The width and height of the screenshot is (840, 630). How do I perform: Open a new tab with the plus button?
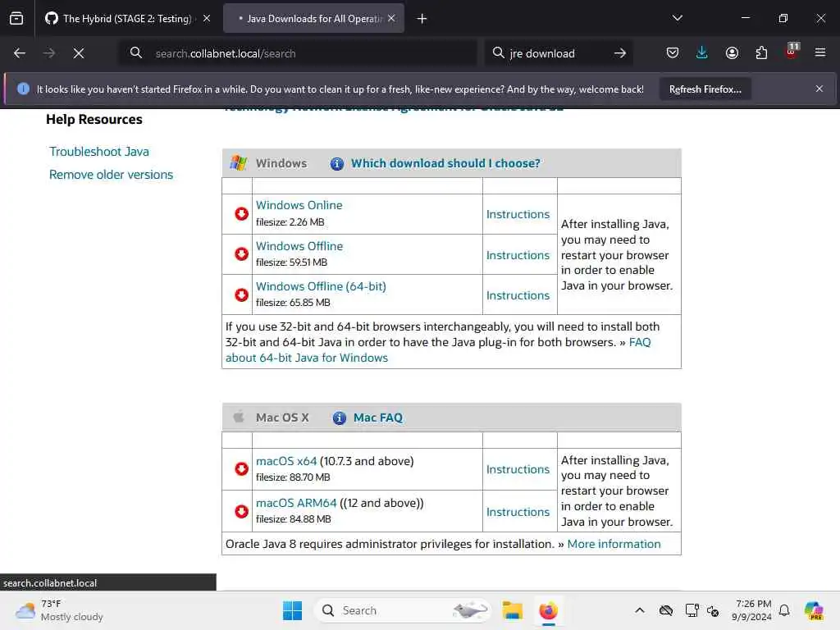pos(422,19)
